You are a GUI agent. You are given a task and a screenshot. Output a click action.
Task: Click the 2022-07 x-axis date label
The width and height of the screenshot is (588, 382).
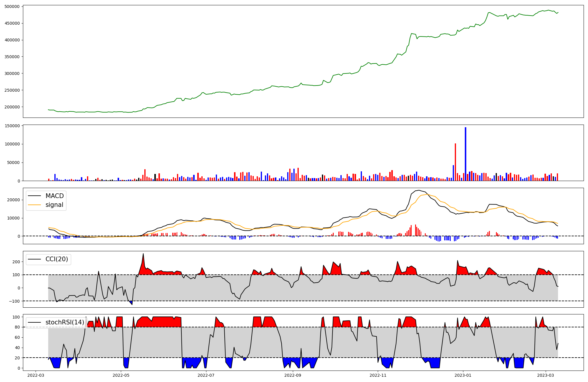pyautogui.click(x=206, y=375)
